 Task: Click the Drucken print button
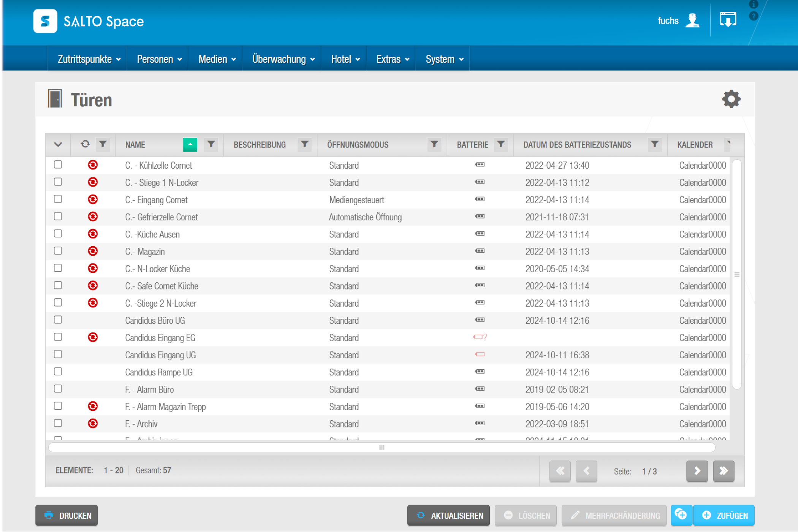coord(67,515)
